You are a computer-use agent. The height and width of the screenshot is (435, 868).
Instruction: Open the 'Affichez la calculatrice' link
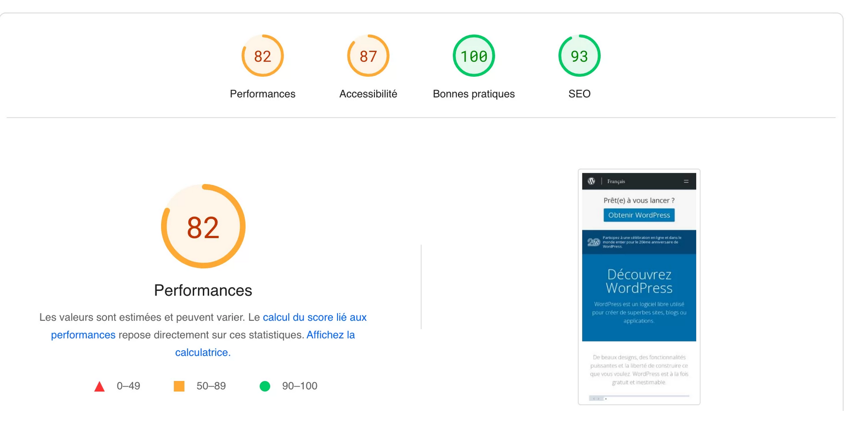click(330, 335)
